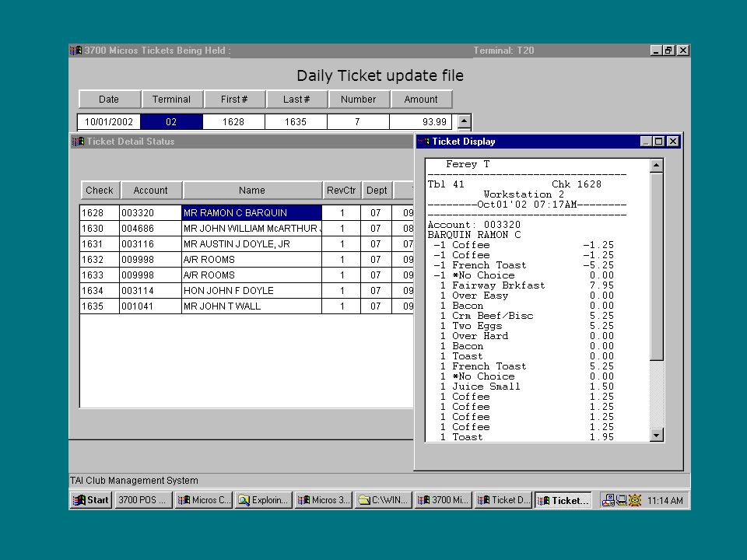Viewport: 747px width, 560px height.
Task: Click the First# column header
Action: (x=234, y=99)
